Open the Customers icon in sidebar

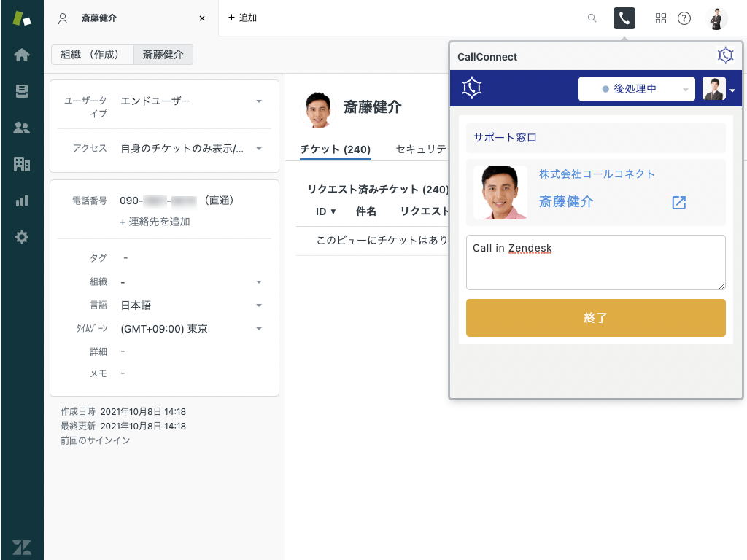[22, 128]
